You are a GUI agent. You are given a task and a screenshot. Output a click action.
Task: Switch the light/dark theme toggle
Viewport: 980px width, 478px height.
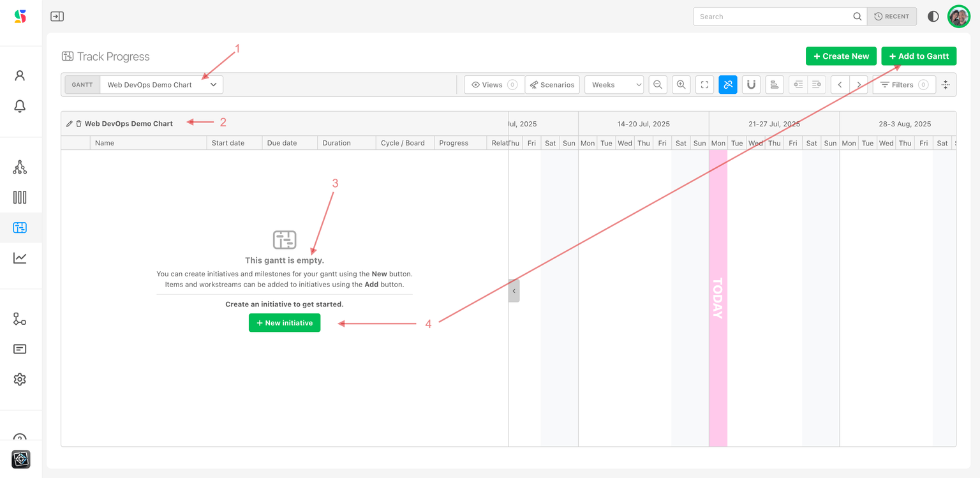click(x=933, y=17)
